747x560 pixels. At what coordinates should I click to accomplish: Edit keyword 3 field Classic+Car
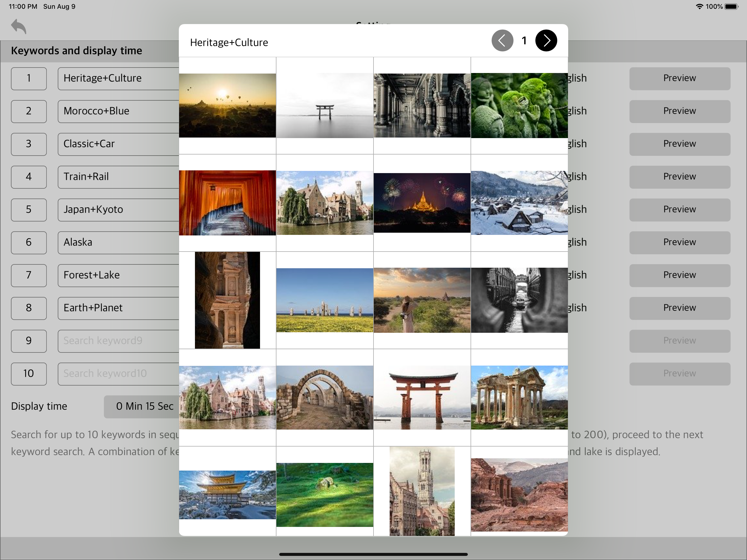[118, 144]
